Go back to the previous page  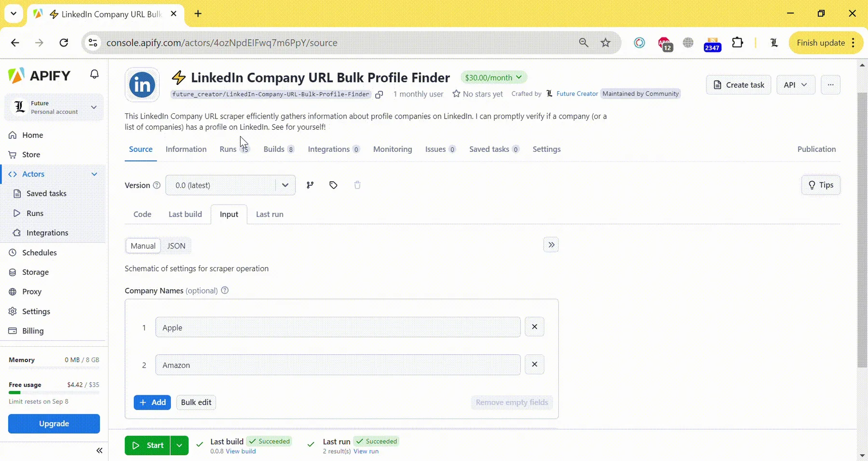pos(15,43)
